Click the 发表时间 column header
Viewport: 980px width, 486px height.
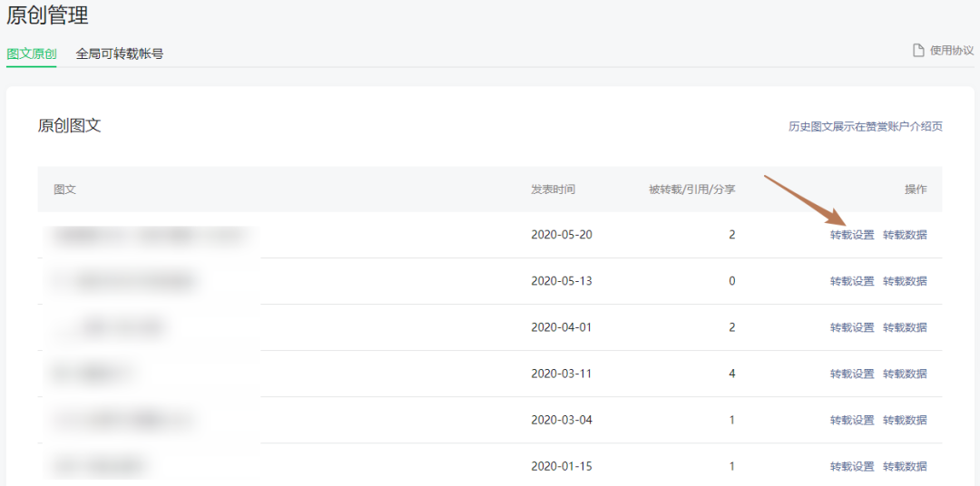pos(553,190)
